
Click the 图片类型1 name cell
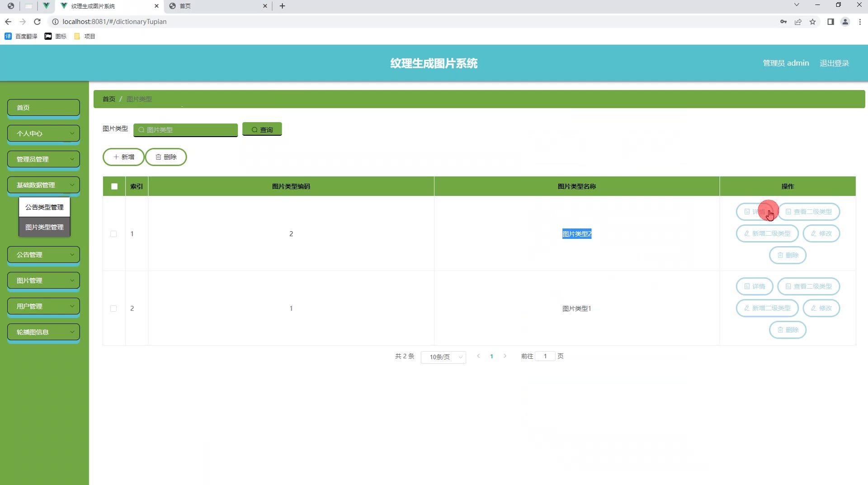[576, 309]
